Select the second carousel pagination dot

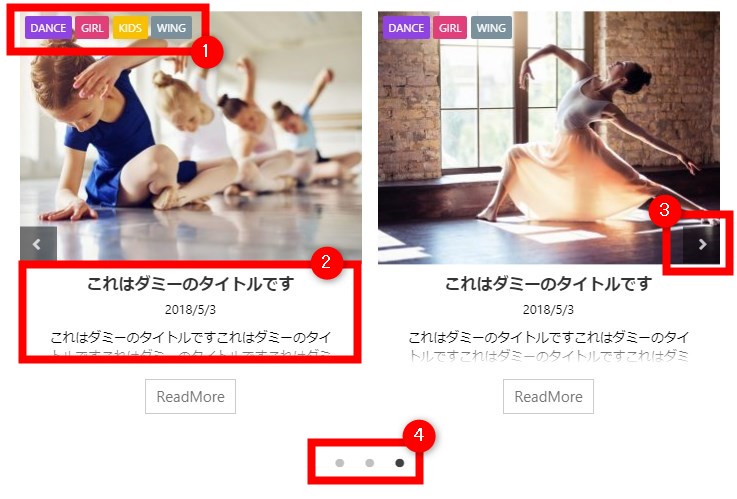pyautogui.click(x=369, y=463)
